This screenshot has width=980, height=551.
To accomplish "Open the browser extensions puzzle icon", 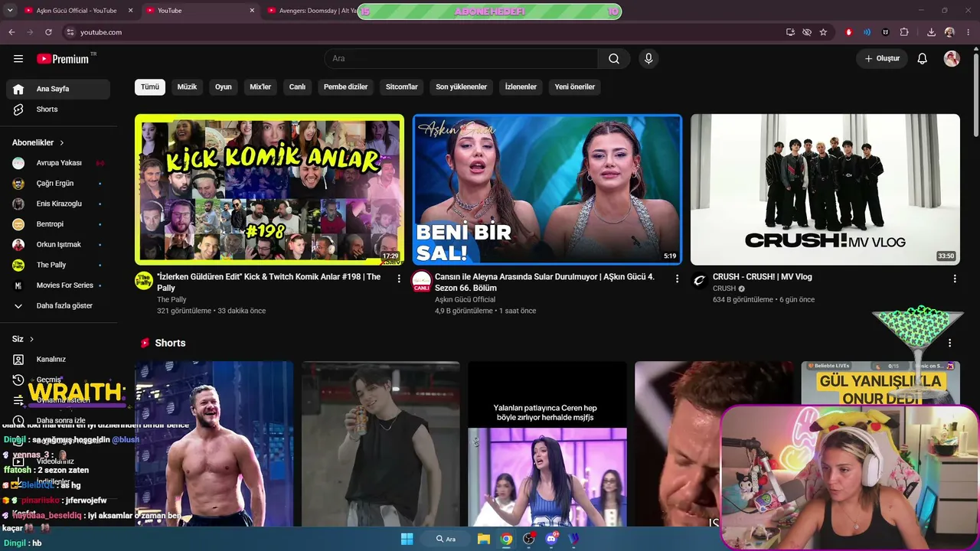I will (904, 32).
